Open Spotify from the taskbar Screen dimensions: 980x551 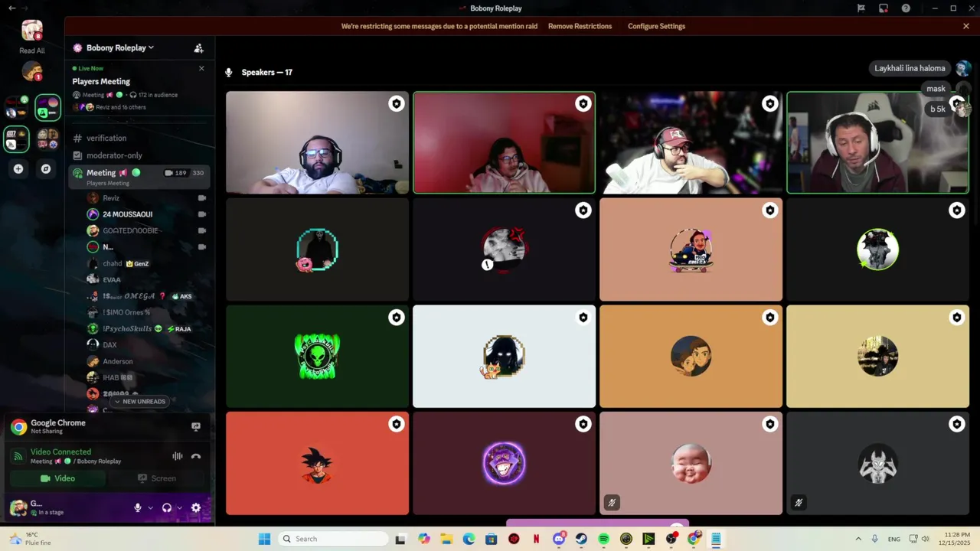point(603,539)
